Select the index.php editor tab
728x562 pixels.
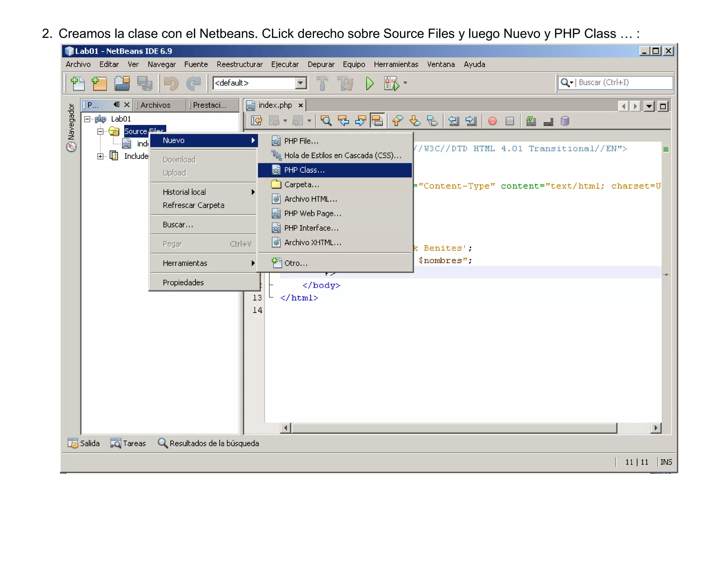point(275,105)
